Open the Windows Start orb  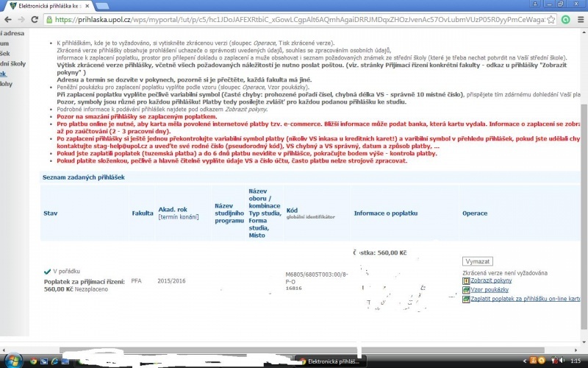coord(11,361)
